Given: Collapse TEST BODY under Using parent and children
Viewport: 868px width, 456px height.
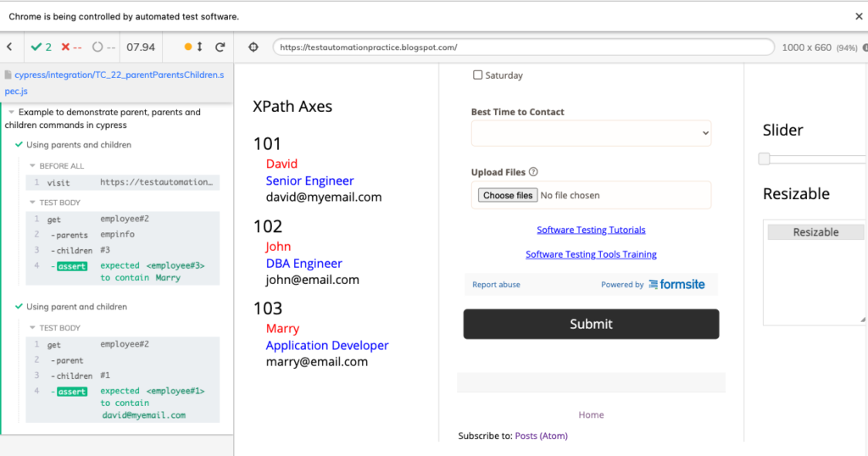Looking at the screenshot, I should click(32, 328).
